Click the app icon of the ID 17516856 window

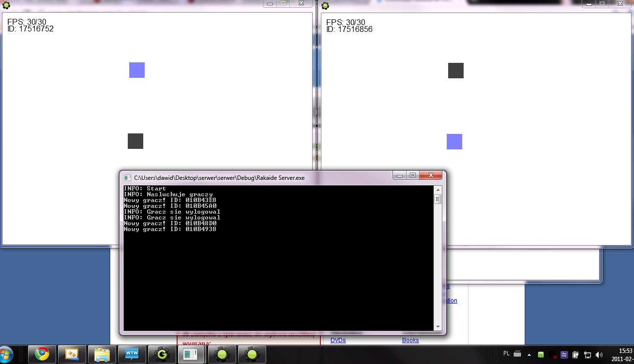tap(325, 5)
